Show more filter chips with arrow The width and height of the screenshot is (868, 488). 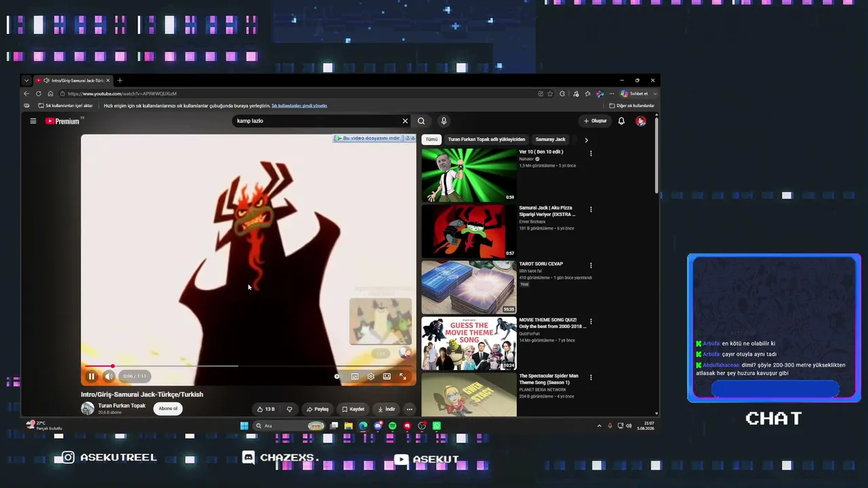(586, 140)
